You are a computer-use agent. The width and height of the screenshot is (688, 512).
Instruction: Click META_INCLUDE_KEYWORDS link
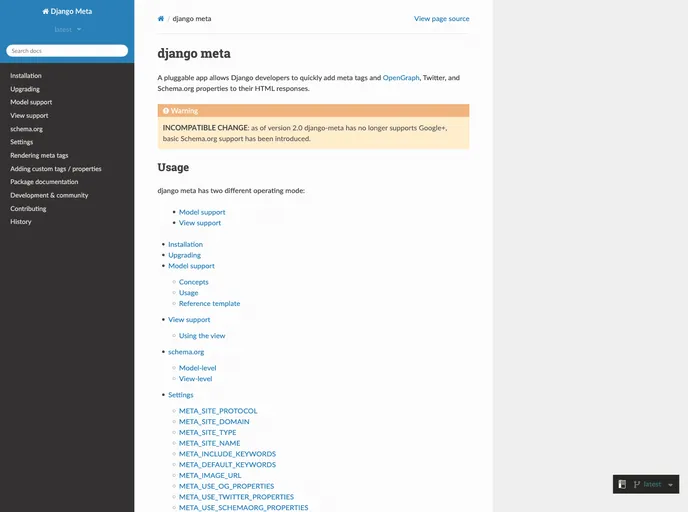pos(227,454)
